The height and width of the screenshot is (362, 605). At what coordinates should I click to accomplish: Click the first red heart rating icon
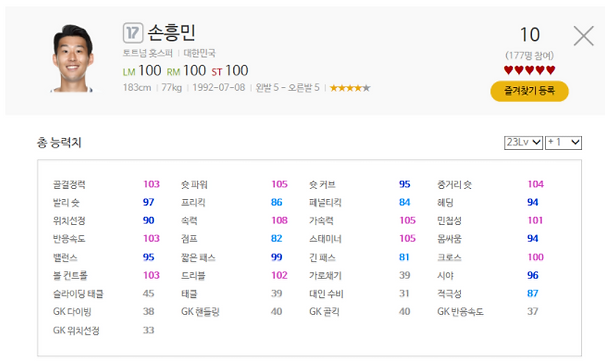pyautogui.click(x=509, y=70)
